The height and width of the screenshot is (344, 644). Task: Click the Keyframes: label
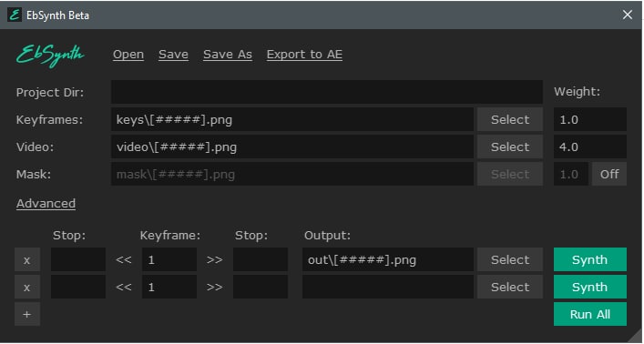49,120
